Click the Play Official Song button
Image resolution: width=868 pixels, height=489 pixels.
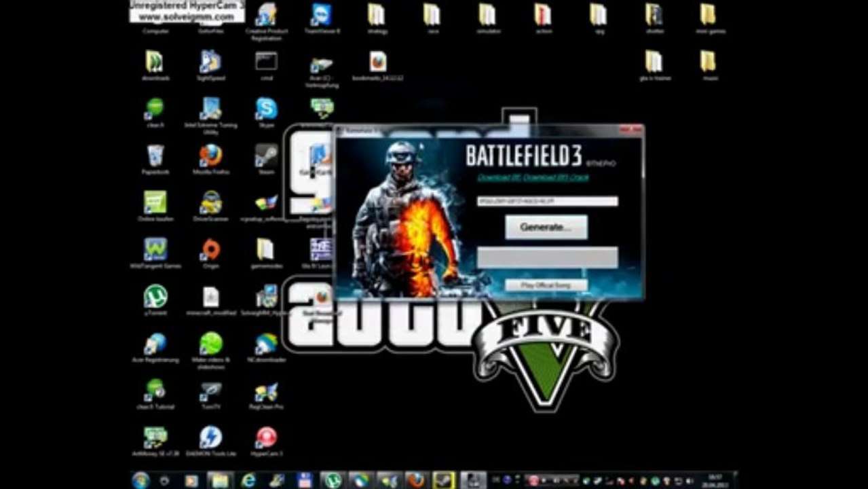click(546, 285)
